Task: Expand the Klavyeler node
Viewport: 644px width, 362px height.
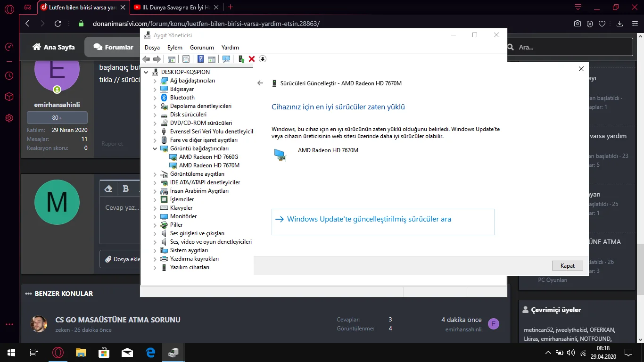Action: 155,208
